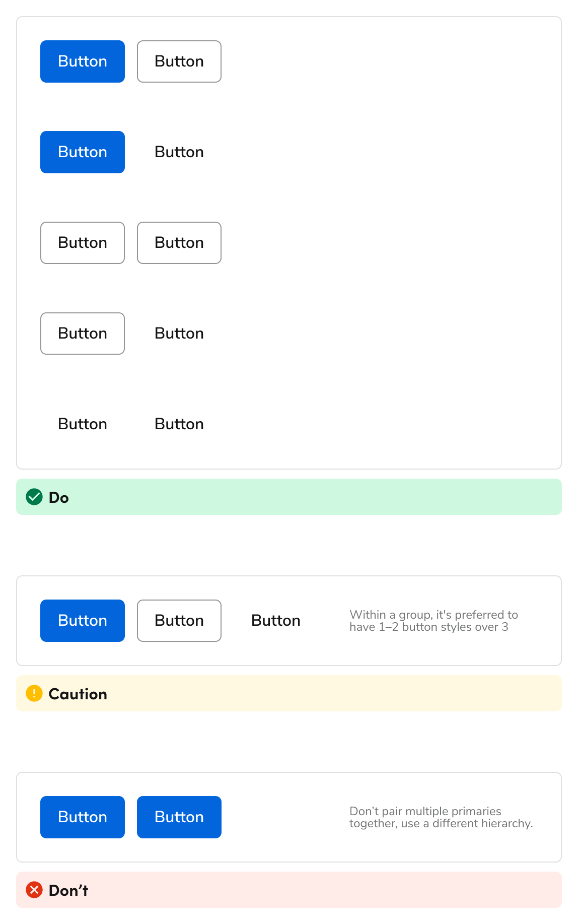Click the green checkmark icon in the Do banner
The height and width of the screenshot is (924, 578).
33,497
